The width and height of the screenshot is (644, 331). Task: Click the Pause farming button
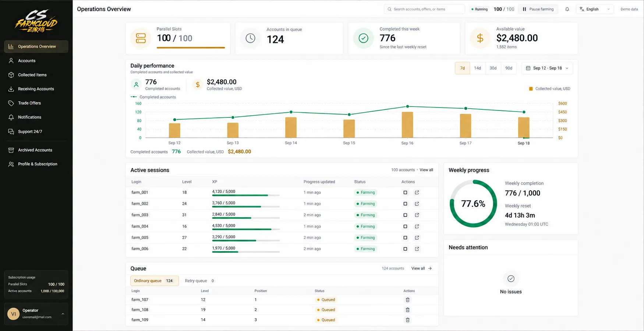click(x=538, y=9)
